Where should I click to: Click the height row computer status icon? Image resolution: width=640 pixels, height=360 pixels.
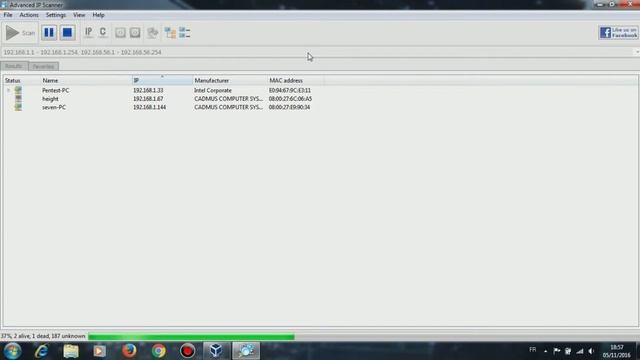[18, 99]
